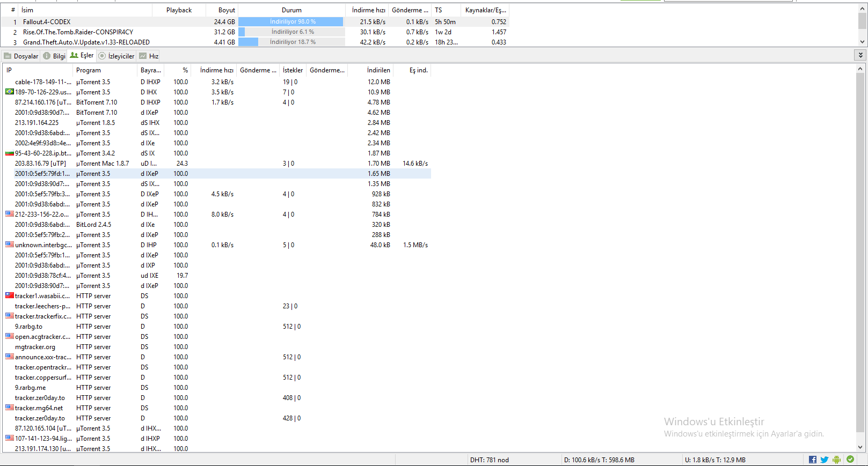Screen dimensions: 868x466
Task: Click Grand.Theft.Auto.V progress bar at 18.7 %
Action: click(x=291, y=42)
